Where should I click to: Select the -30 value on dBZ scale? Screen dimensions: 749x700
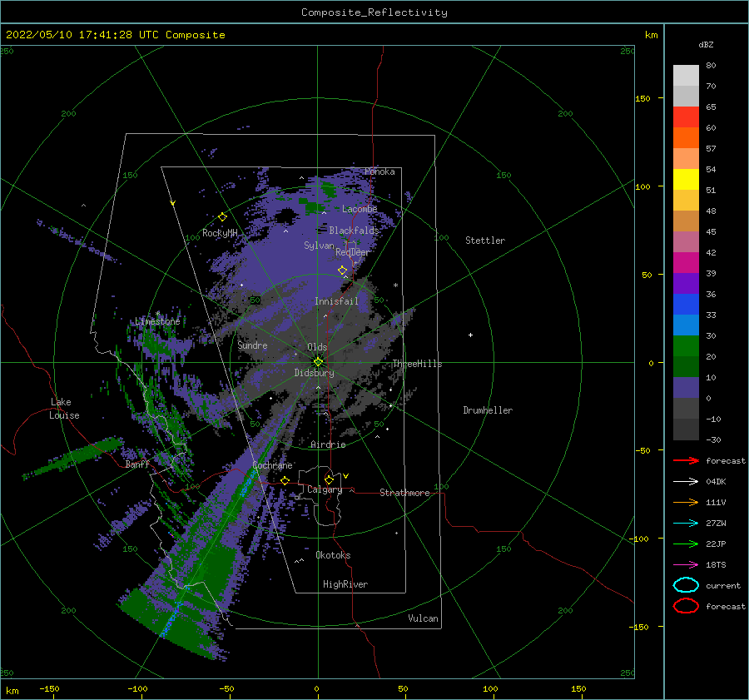click(714, 439)
